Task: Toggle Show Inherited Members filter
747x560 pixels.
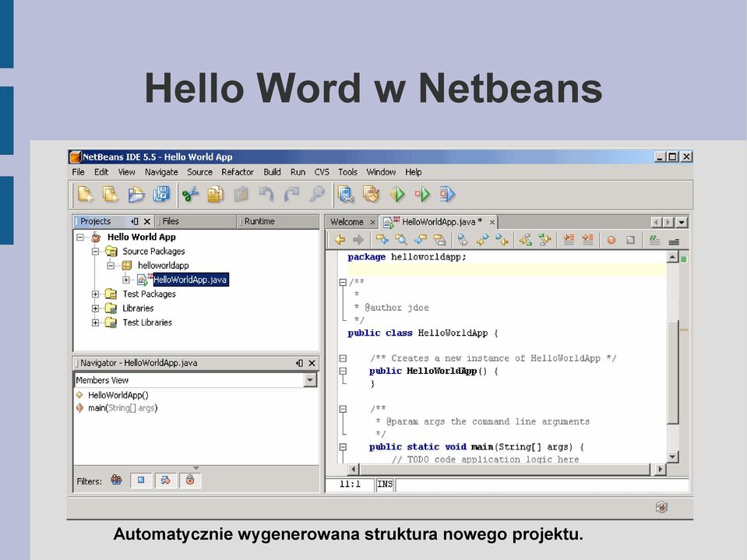Action: click(x=116, y=480)
